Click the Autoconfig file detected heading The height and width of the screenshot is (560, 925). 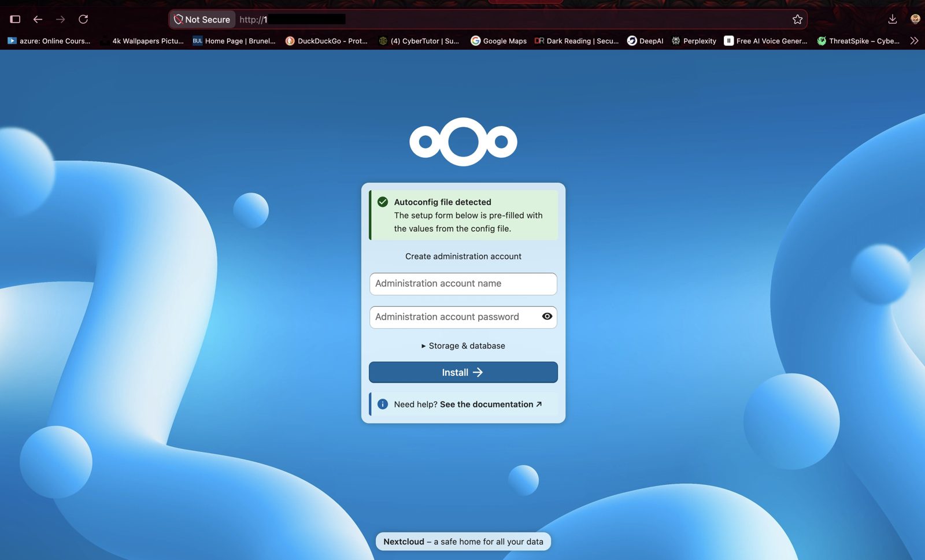pyautogui.click(x=443, y=202)
